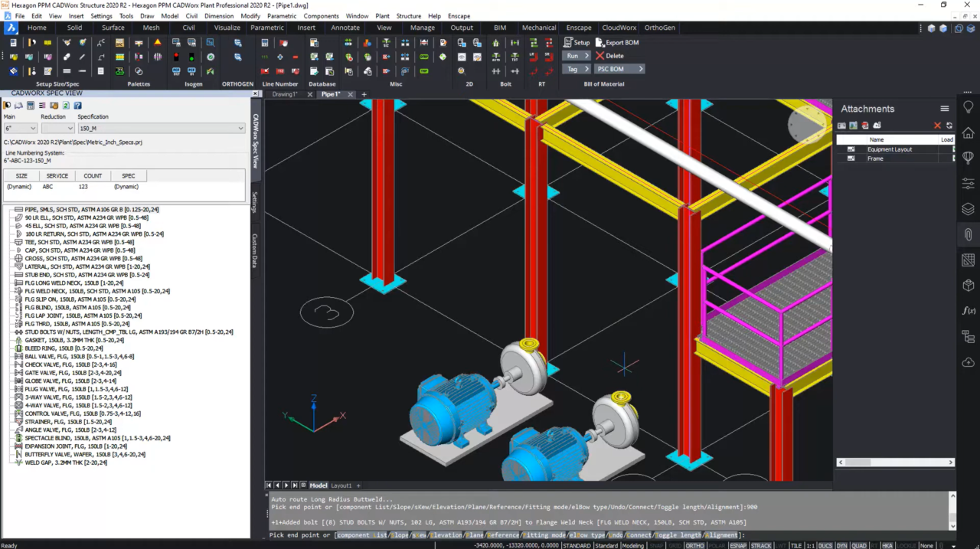
Task: Switch to the OrthoGen ribbon tab
Action: [660, 28]
